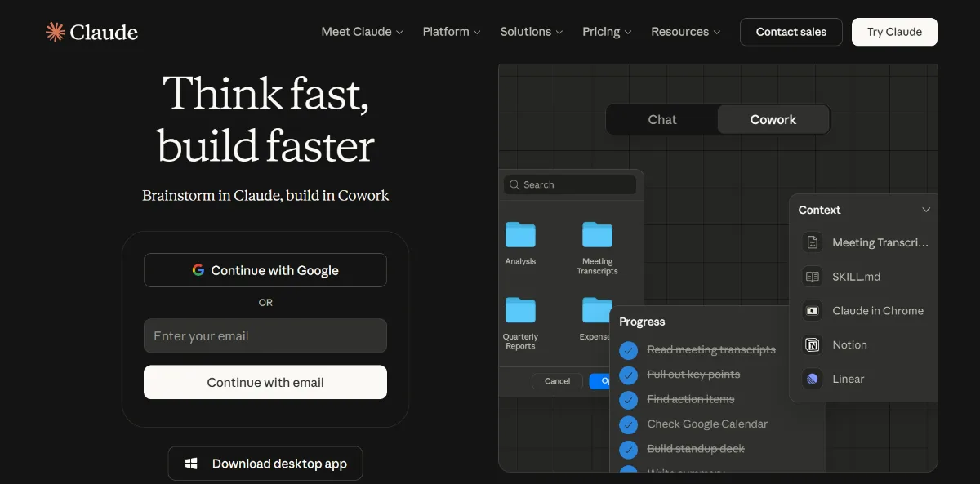Collapse the Context panel chevron
This screenshot has height=484, width=980.
pyautogui.click(x=926, y=210)
